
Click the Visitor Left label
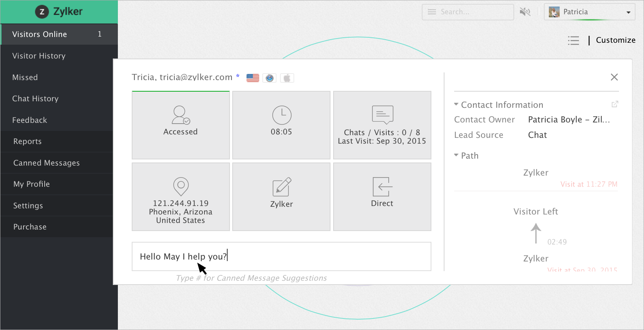coord(536,212)
